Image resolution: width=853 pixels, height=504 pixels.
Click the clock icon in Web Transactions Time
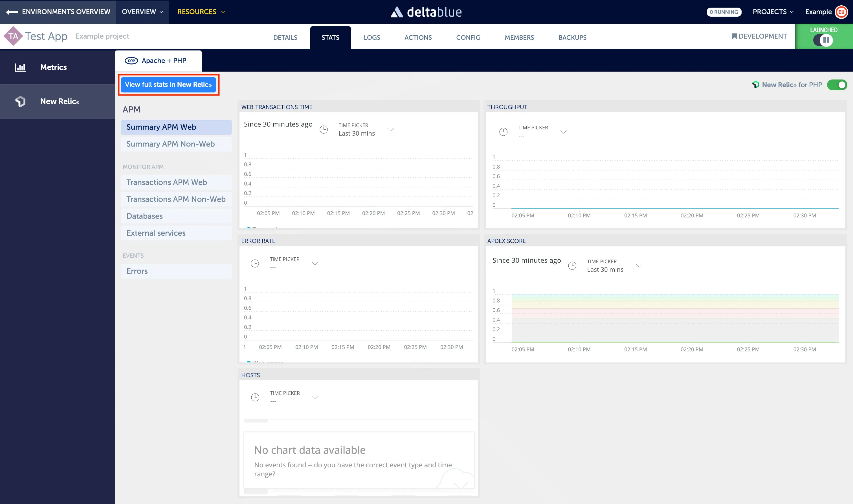[x=324, y=129]
